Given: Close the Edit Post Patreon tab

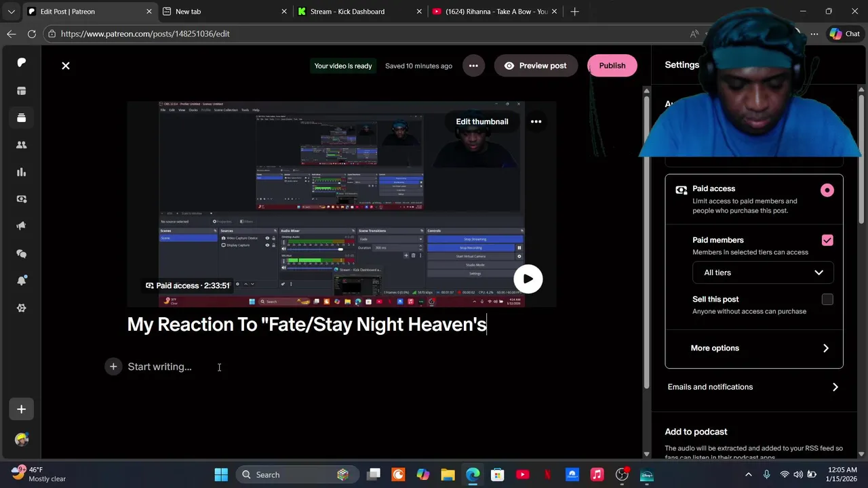Looking at the screenshot, I should coord(149,12).
